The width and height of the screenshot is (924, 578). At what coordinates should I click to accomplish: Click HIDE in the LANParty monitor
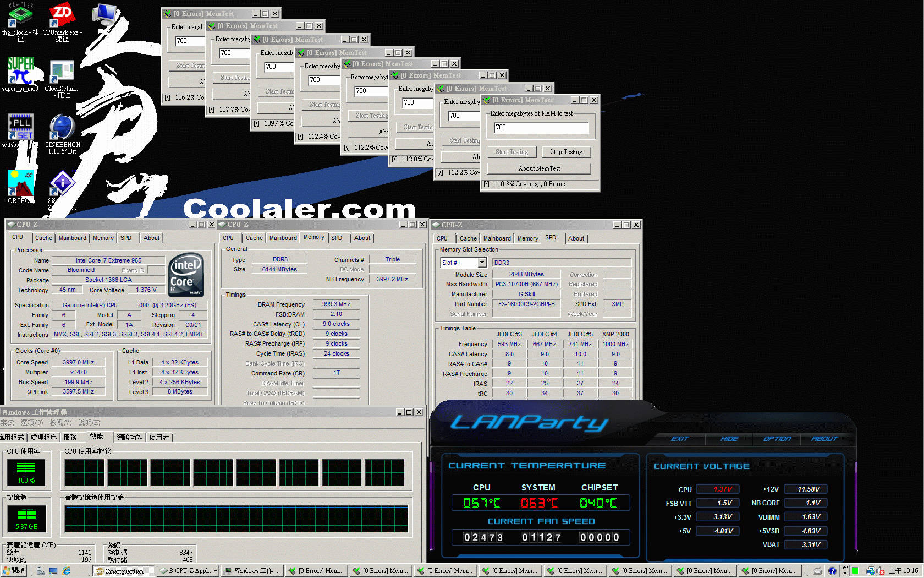pos(729,439)
